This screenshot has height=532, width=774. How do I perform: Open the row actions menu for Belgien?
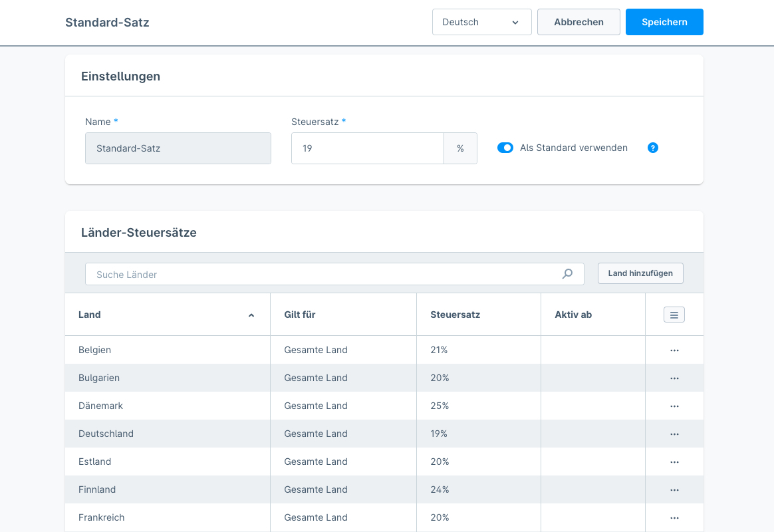click(674, 350)
